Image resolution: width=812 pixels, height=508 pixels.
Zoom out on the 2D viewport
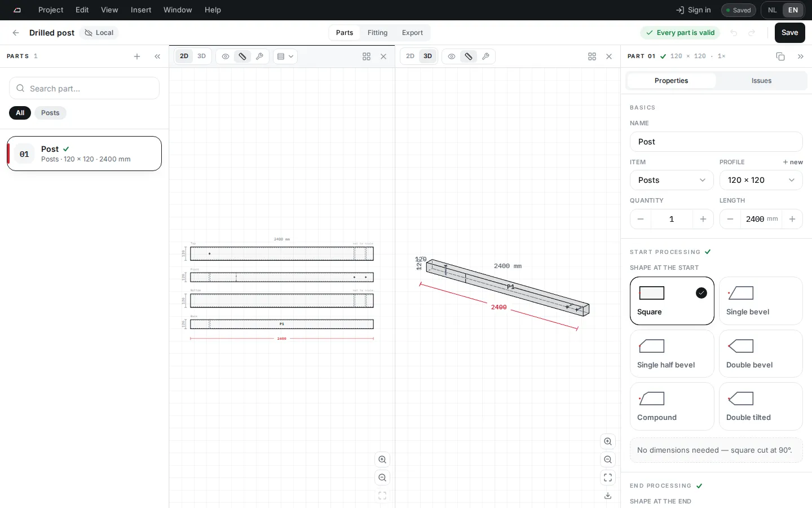(382, 478)
